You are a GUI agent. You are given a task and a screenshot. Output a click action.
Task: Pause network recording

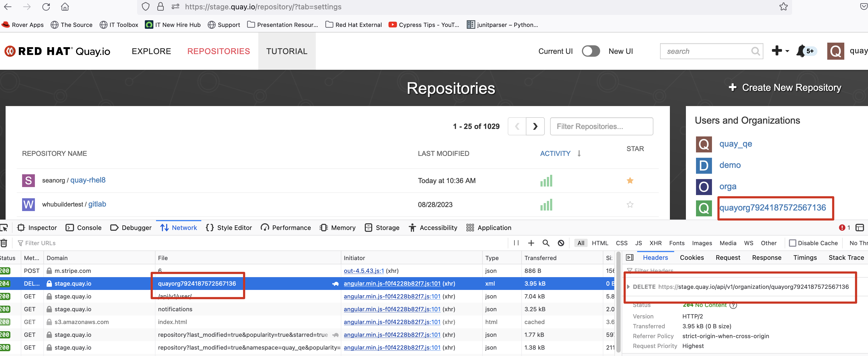tap(516, 243)
